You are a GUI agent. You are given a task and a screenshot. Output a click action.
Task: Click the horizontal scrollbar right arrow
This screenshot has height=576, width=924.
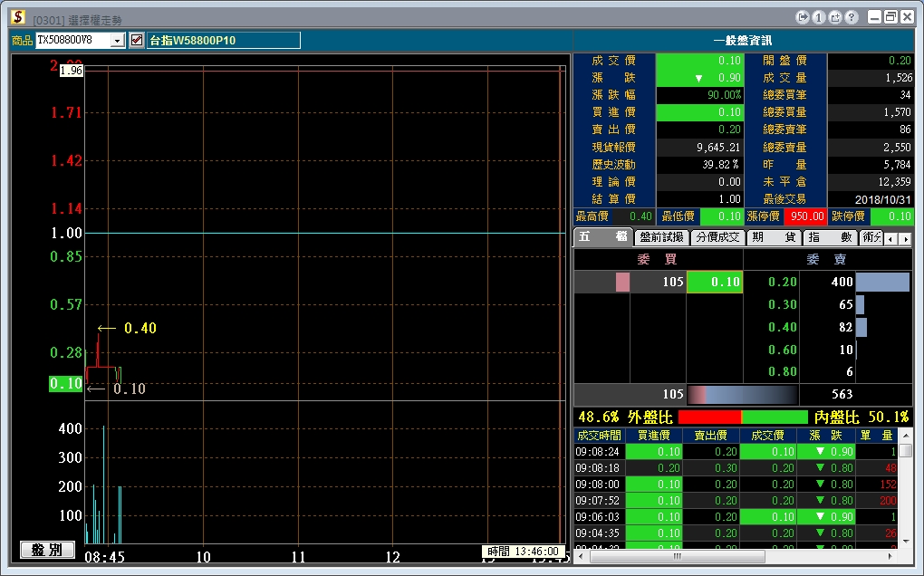[x=890, y=556]
